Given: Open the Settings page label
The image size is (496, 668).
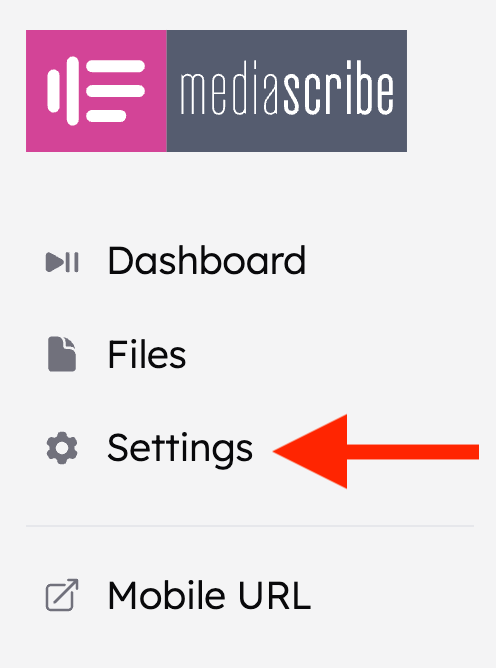Looking at the screenshot, I should [x=180, y=449].
